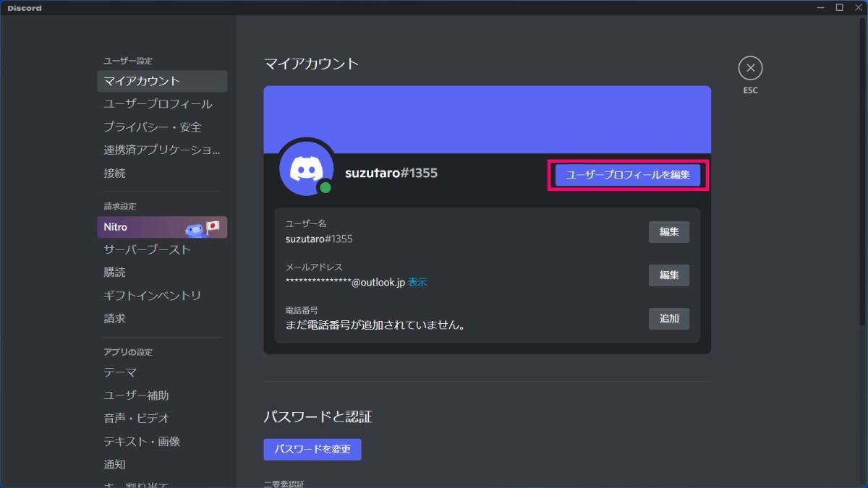
Task: Click パスワードを変更 button
Action: 312,449
